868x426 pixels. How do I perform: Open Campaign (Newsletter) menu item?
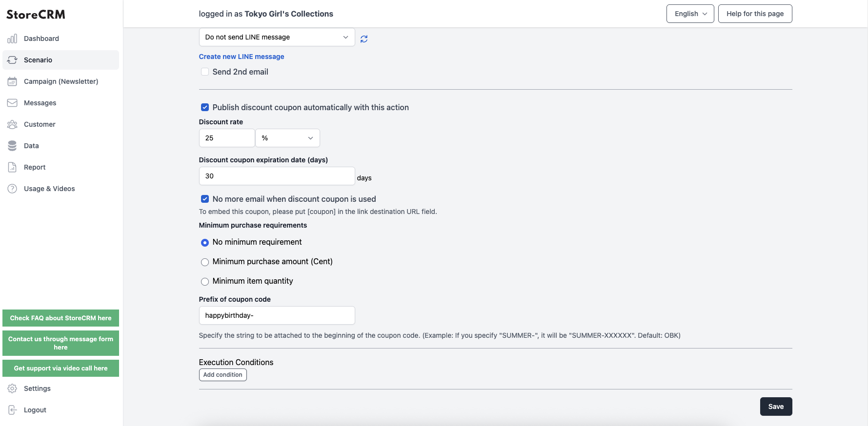pos(61,81)
